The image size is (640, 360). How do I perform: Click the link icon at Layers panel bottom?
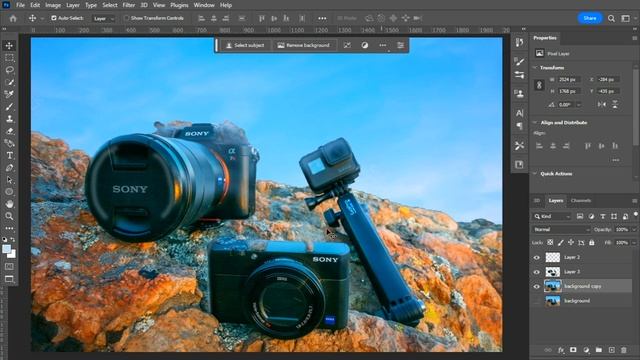[x=548, y=350]
